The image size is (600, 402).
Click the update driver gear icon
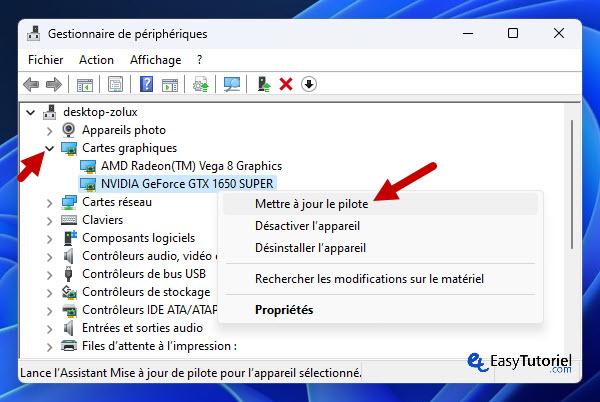coord(201,85)
